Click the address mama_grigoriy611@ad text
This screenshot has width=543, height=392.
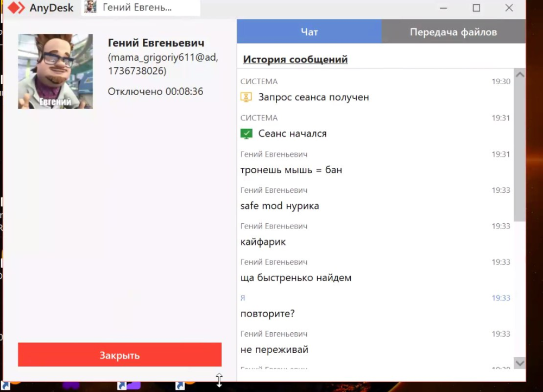pyautogui.click(x=163, y=57)
